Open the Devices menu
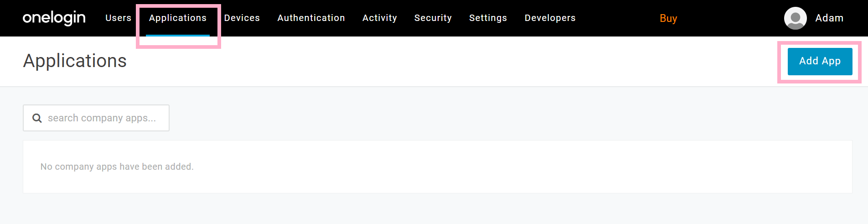The width and height of the screenshot is (868, 224). pos(242,18)
